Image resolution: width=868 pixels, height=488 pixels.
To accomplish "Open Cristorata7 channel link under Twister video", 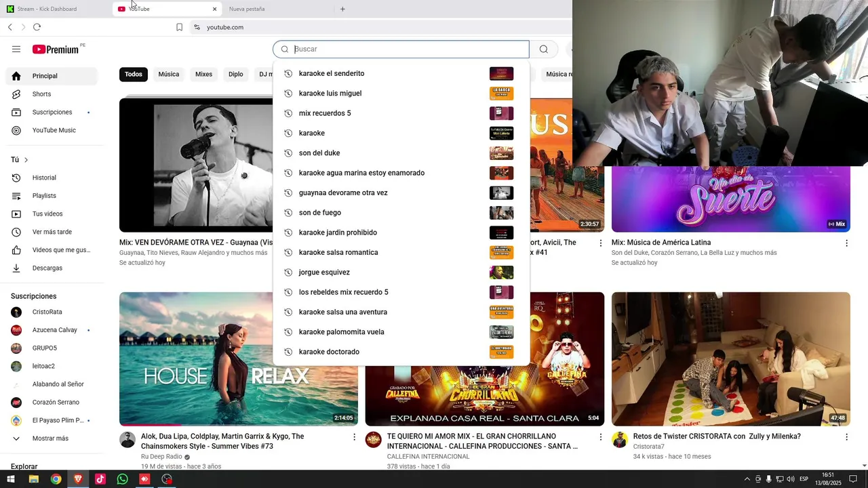I will click(x=649, y=447).
